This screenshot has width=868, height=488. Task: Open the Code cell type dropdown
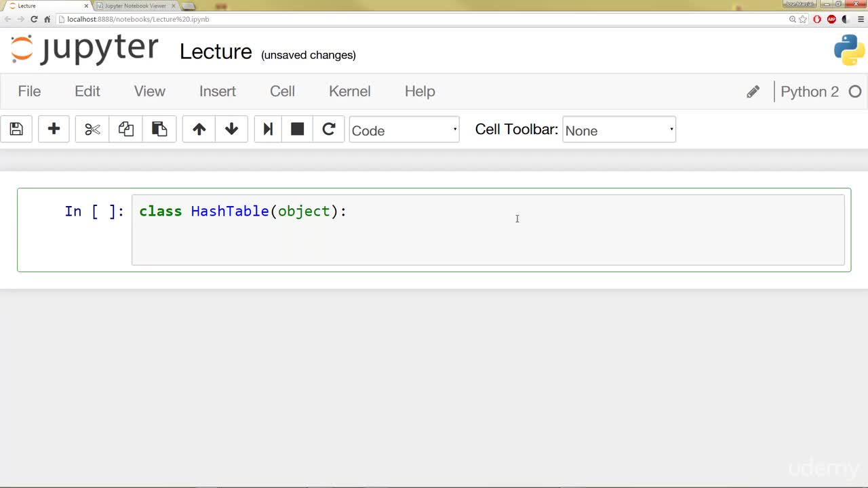coord(404,129)
